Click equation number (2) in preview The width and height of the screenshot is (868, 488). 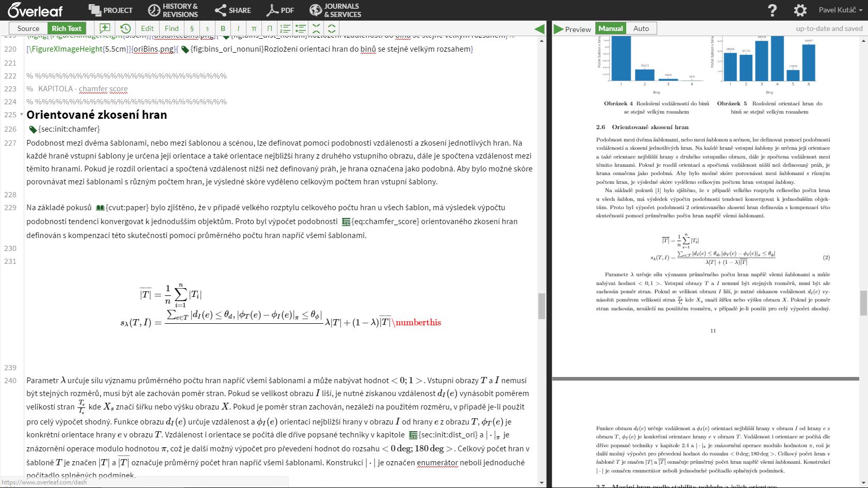826,257
